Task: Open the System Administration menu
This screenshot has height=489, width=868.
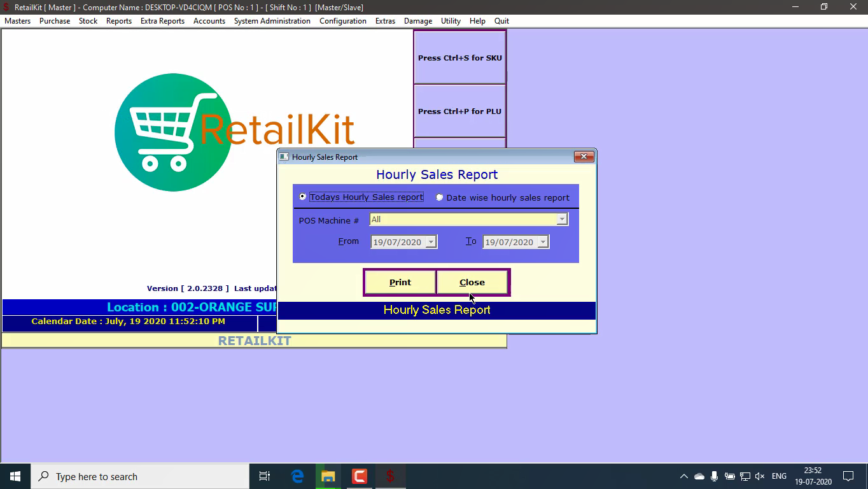Action: click(x=272, y=21)
